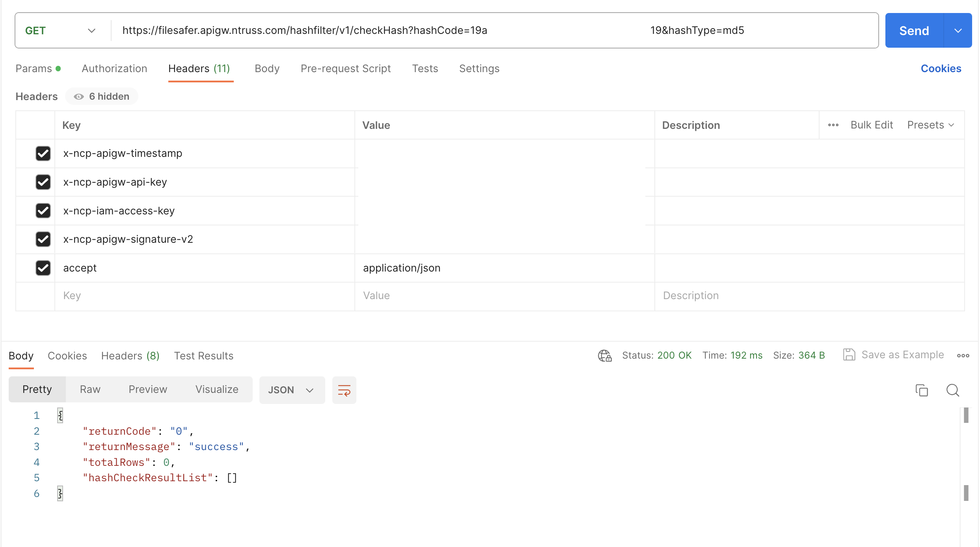Click the Cookies link
Viewport: 980px width, 547px height.
941,69
